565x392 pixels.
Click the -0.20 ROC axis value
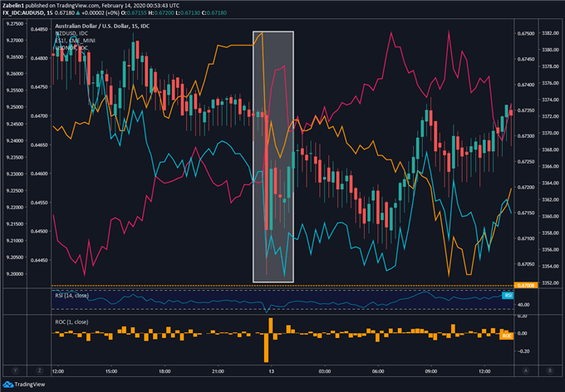pos(523,351)
